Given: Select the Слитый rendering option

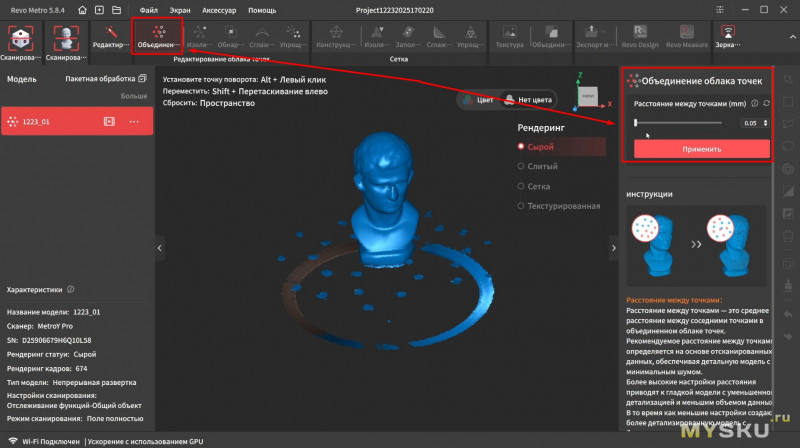Looking at the screenshot, I should click(521, 166).
